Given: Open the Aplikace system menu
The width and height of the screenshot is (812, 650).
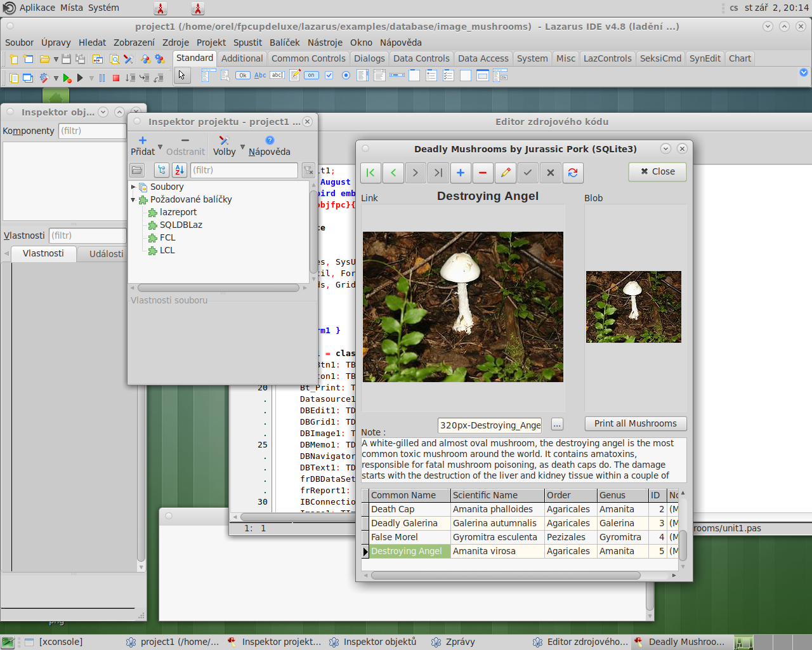Looking at the screenshot, I should point(37,8).
